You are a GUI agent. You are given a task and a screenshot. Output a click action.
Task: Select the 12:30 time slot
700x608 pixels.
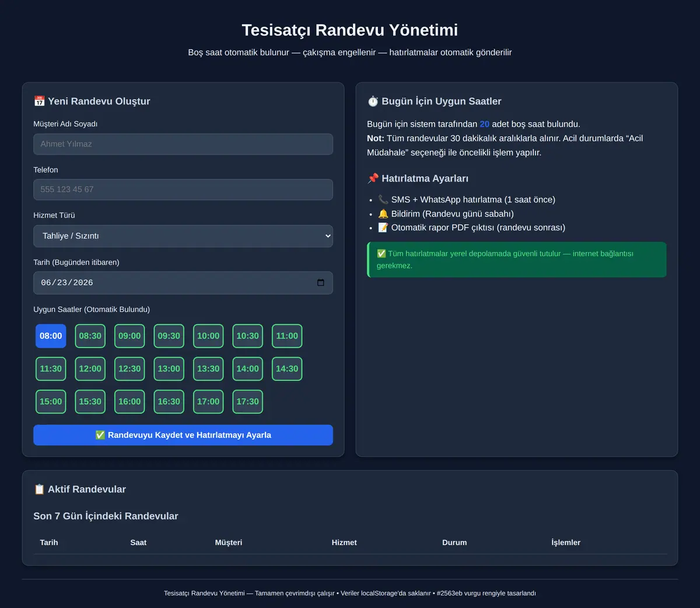pos(129,369)
